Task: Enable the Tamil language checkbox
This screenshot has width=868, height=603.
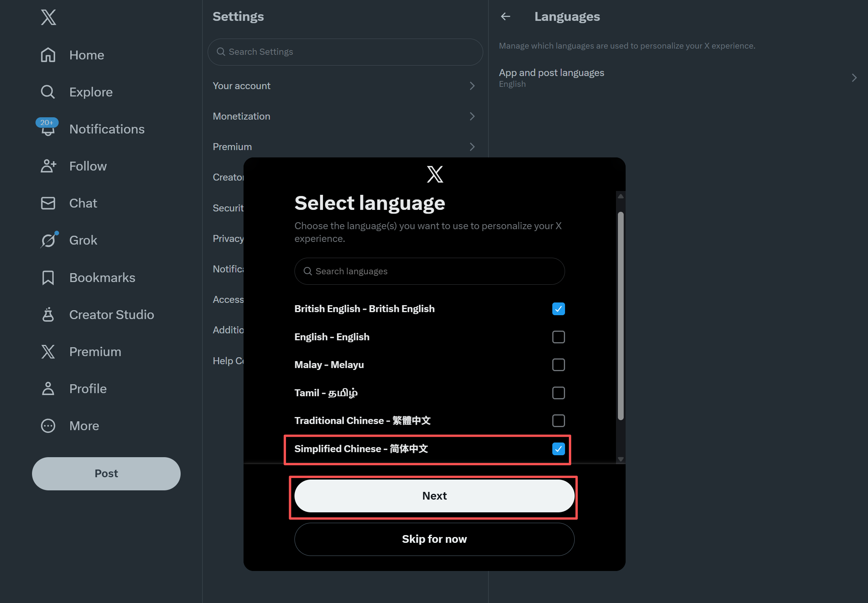Action: [558, 393]
